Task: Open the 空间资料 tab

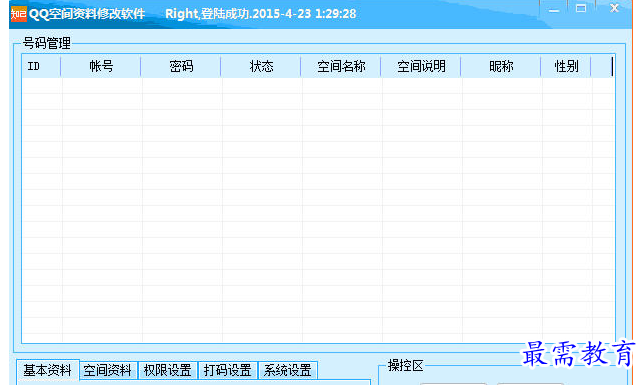Action: pyautogui.click(x=108, y=371)
